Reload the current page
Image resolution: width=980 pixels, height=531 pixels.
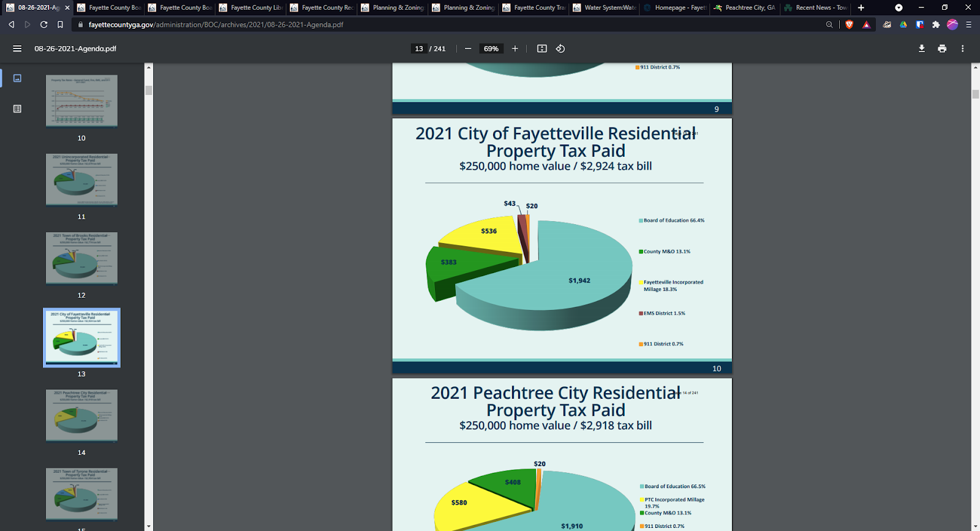pyautogui.click(x=44, y=24)
